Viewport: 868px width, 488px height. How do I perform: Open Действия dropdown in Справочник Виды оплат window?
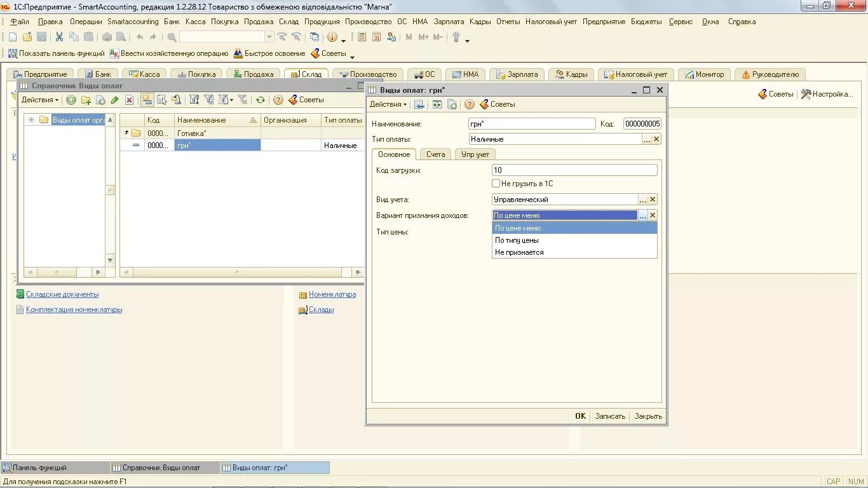[x=40, y=100]
